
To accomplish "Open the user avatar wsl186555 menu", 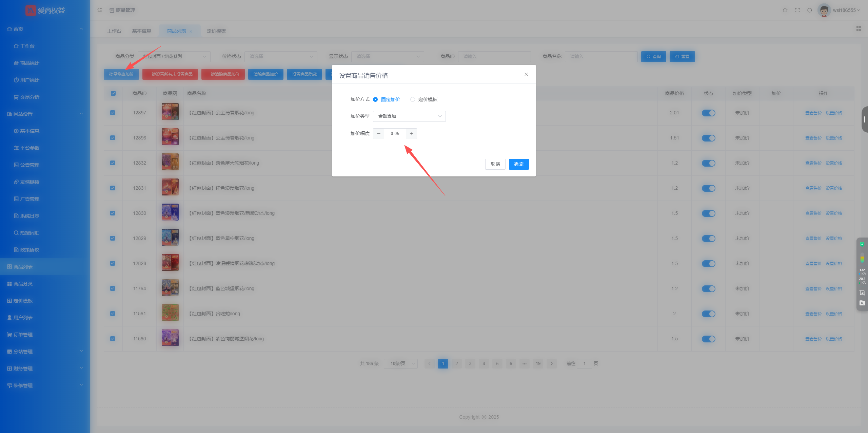I will coord(840,10).
